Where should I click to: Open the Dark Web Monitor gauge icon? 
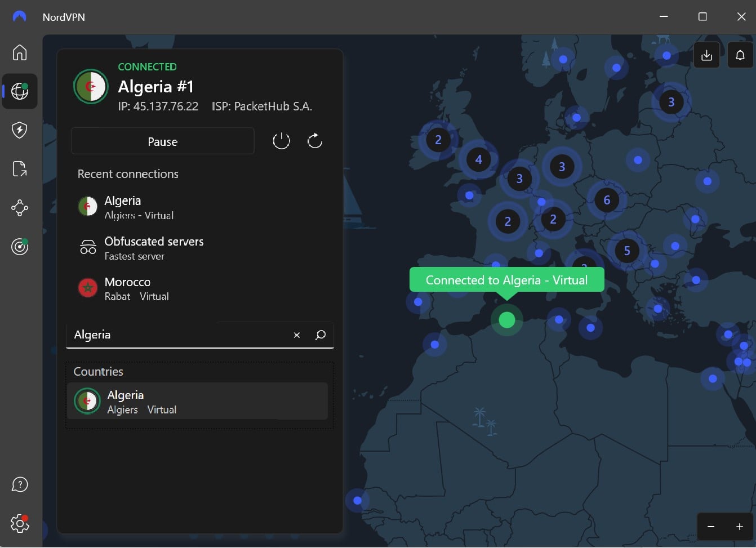pyautogui.click(x=20, y=247)
